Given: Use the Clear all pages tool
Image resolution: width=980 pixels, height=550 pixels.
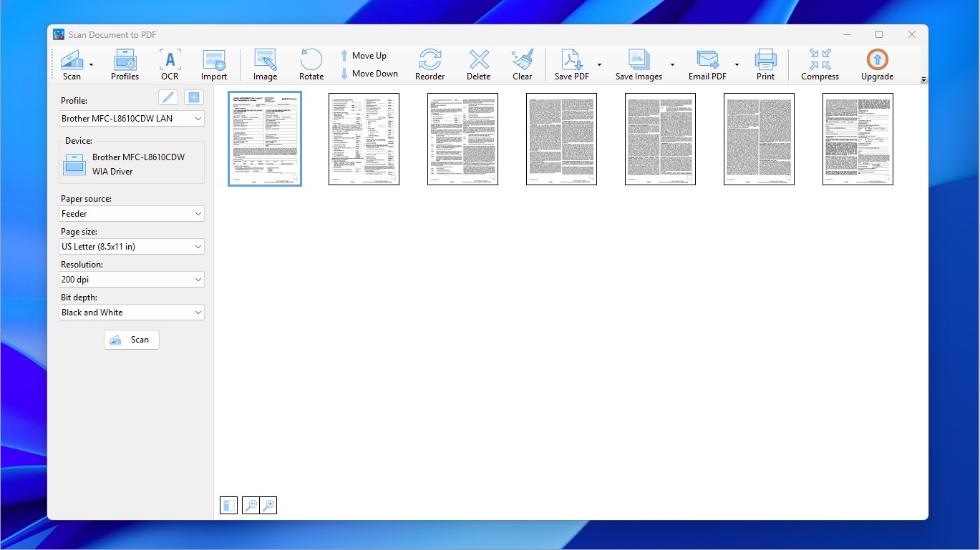Looking at the screenshot, I should (523, 64).
